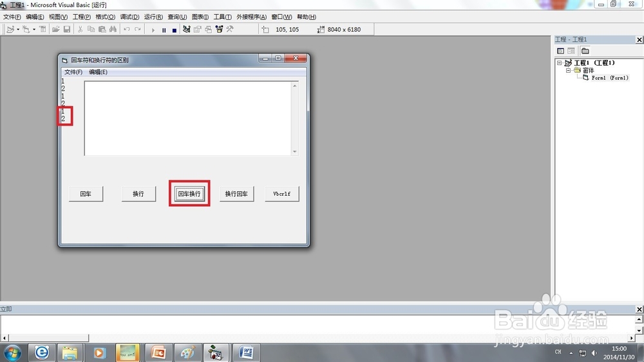The height and width of the screenshot is (362, 644).
Task: Click the View Object icon in project panel
Action: 571,51
